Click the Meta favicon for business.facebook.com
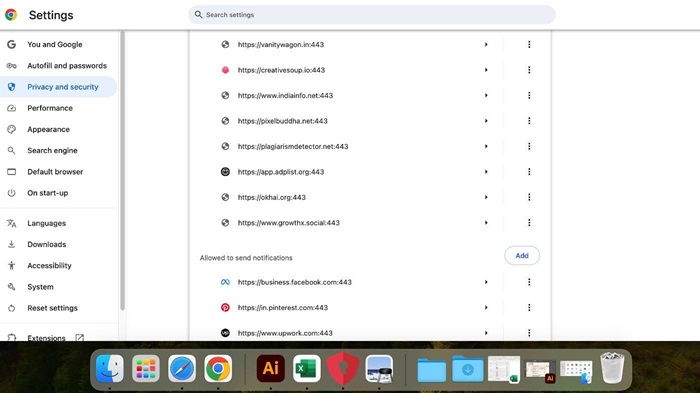700x393 pixels. point(225,282)
